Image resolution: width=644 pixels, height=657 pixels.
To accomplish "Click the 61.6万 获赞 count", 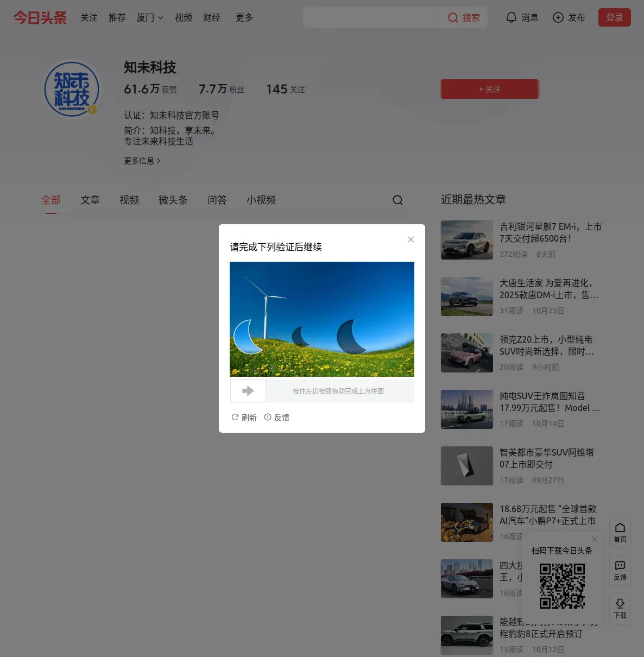I will point(150,89).
